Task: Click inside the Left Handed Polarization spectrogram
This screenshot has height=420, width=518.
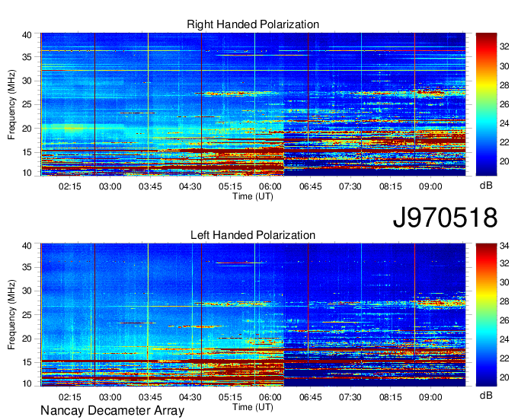Action: (253, 315)
